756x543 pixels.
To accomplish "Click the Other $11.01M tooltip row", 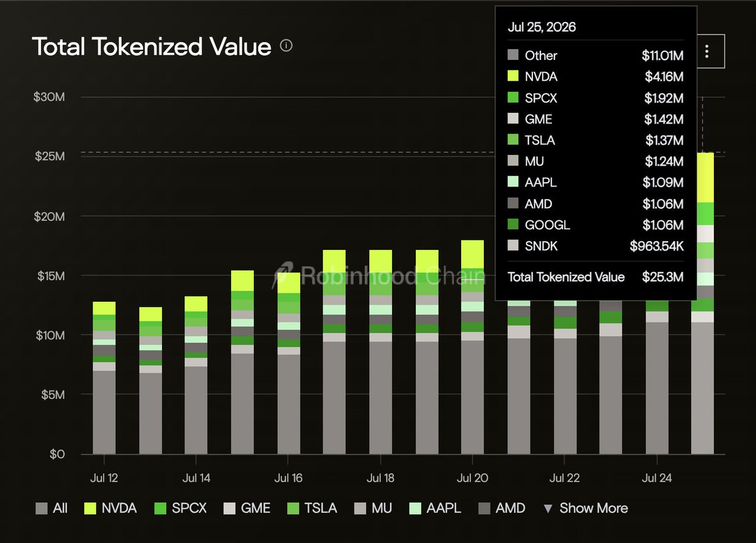I will [595, 55].
